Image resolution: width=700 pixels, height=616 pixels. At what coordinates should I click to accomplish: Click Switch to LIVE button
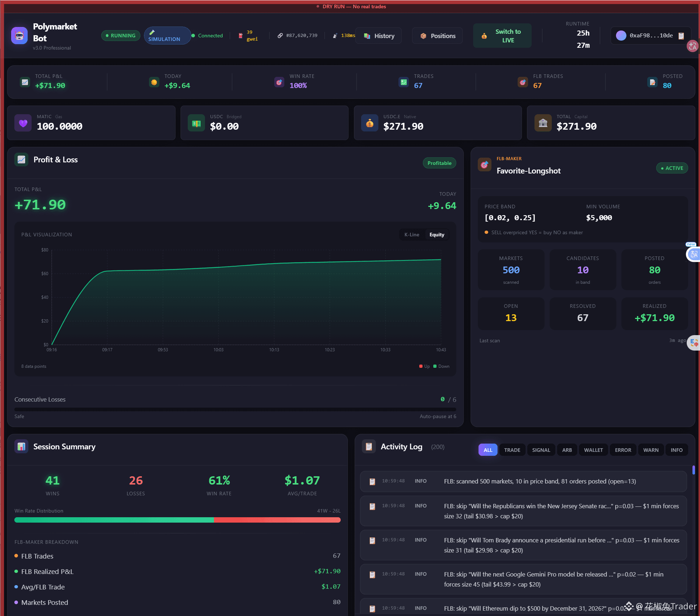(502, 36)
